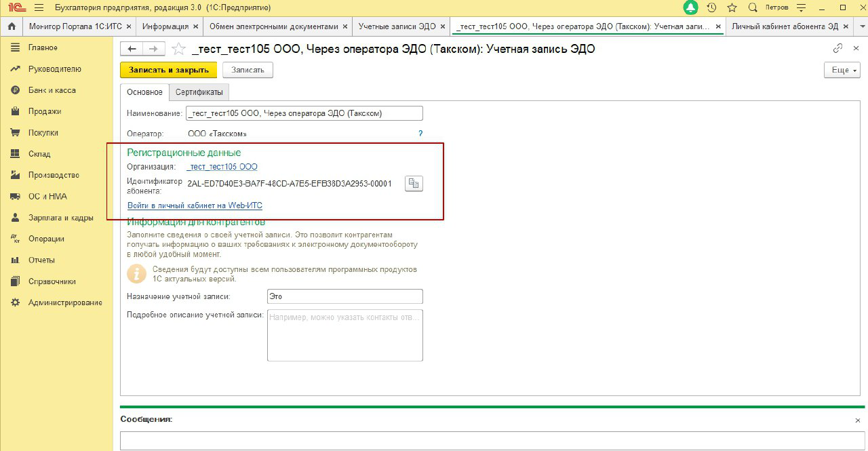Open the green notifications bell icon
The width and height of the screenshot is (868, 451).
click(690, 7)
